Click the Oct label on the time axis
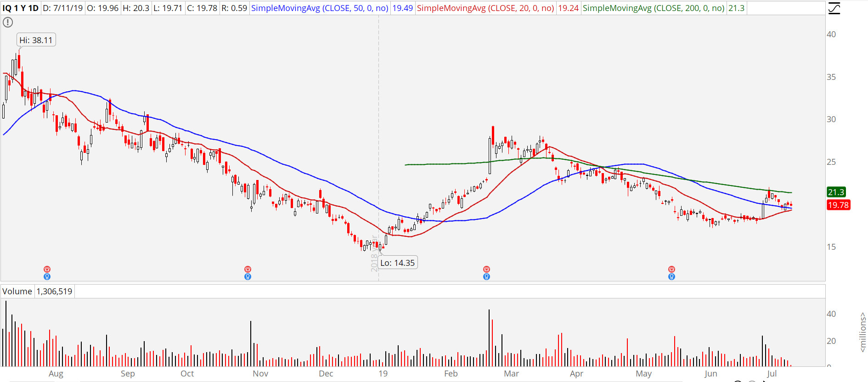The image size is (868, 382). 187,374
